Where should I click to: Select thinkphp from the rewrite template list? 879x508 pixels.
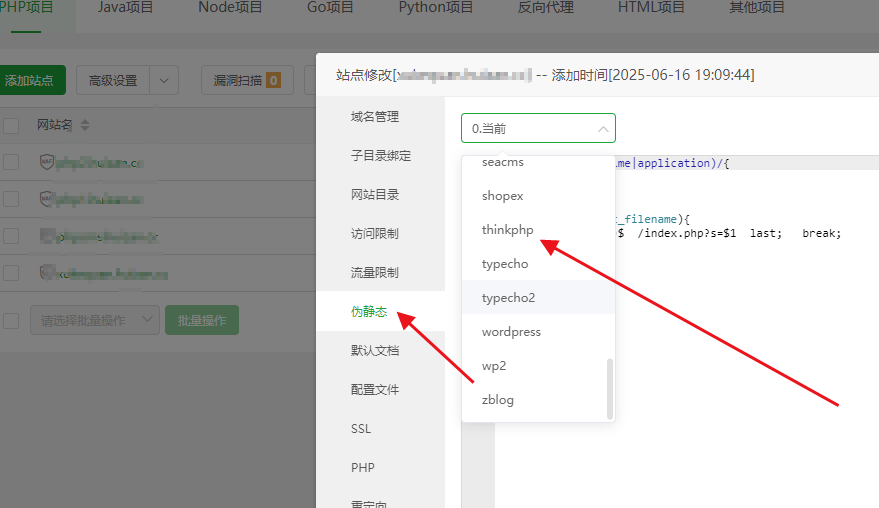pyautogui.click(x=507, y=230)
